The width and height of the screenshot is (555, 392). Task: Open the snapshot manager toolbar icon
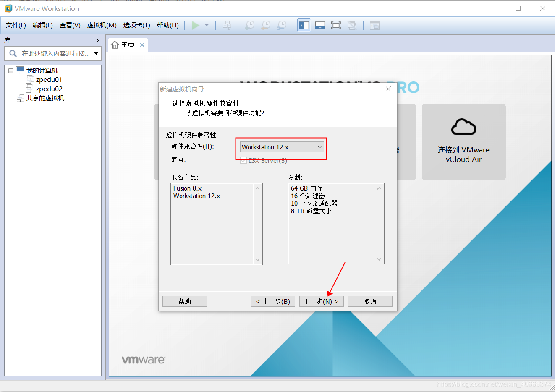click(282, 26)
